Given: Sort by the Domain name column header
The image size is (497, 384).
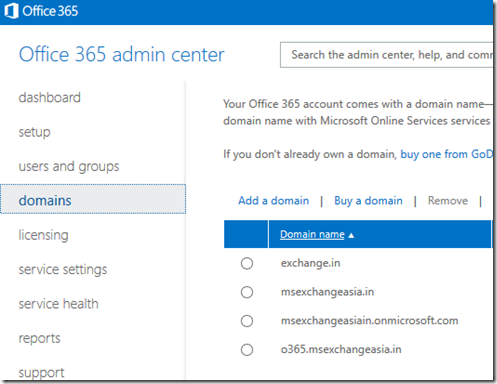Looking at the screenshot, I should point(312,235).
